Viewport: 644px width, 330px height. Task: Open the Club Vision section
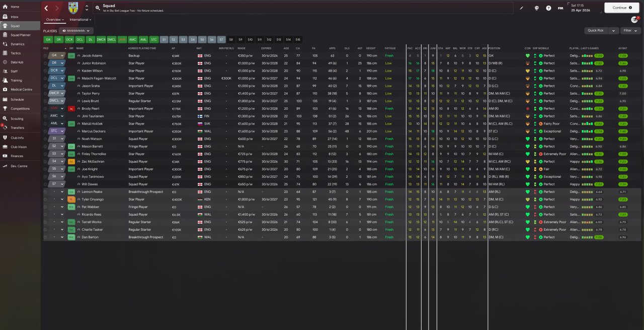click(x=20, y=147)
